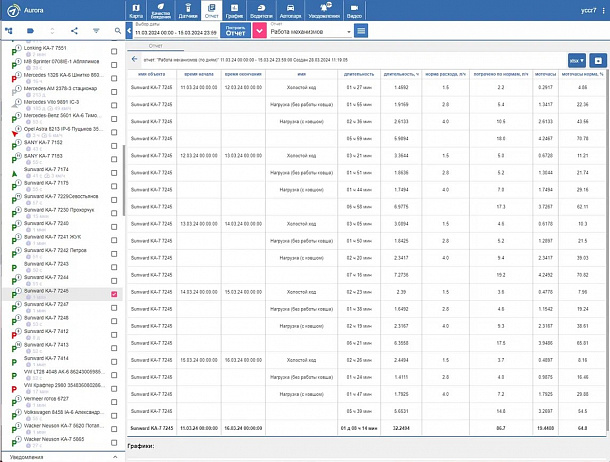The width and height of the screenshot is (610, 462).
Task: Sort by время начала column header
Action: coord(199,74)
